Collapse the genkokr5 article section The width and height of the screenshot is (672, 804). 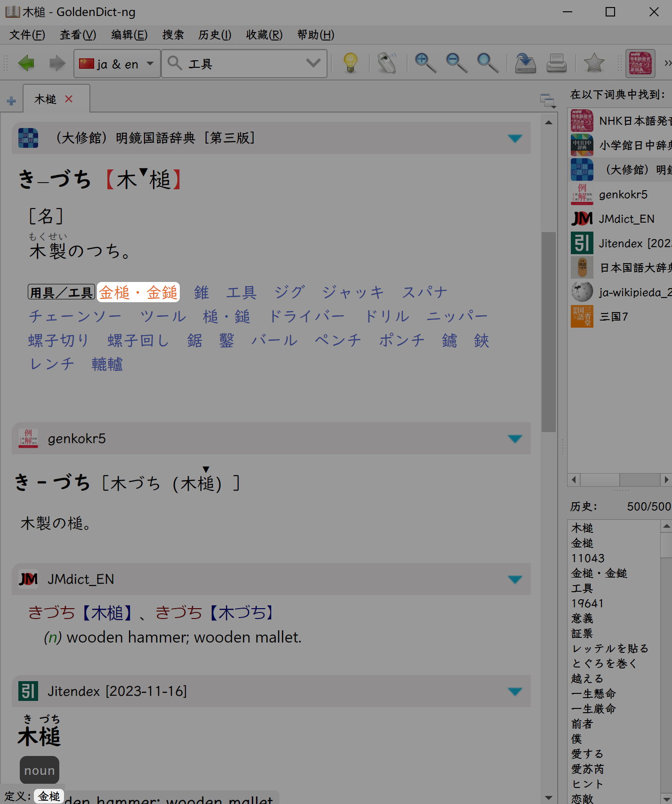pos(515,439)
